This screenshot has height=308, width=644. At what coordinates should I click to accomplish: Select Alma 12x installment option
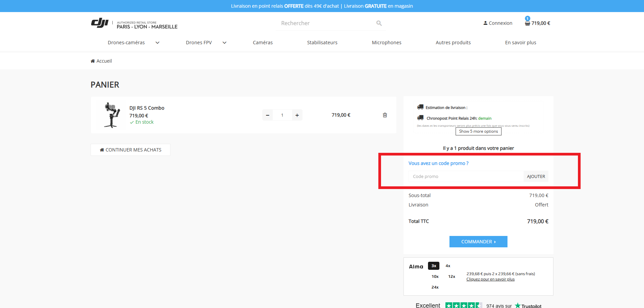[x=452, y=276]
